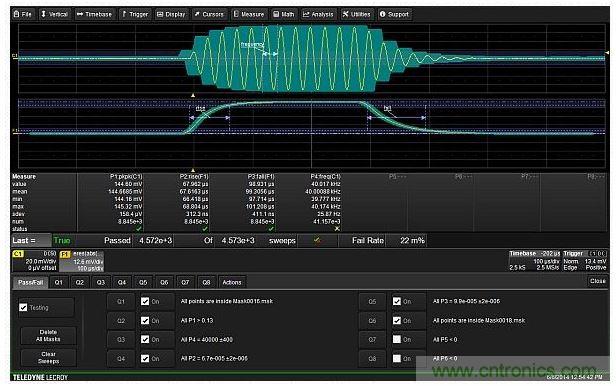Image resolution: width=616 pixels, height=386 pixels.
Task: Open the Timebase menu
Action: (x=94, y=14)
